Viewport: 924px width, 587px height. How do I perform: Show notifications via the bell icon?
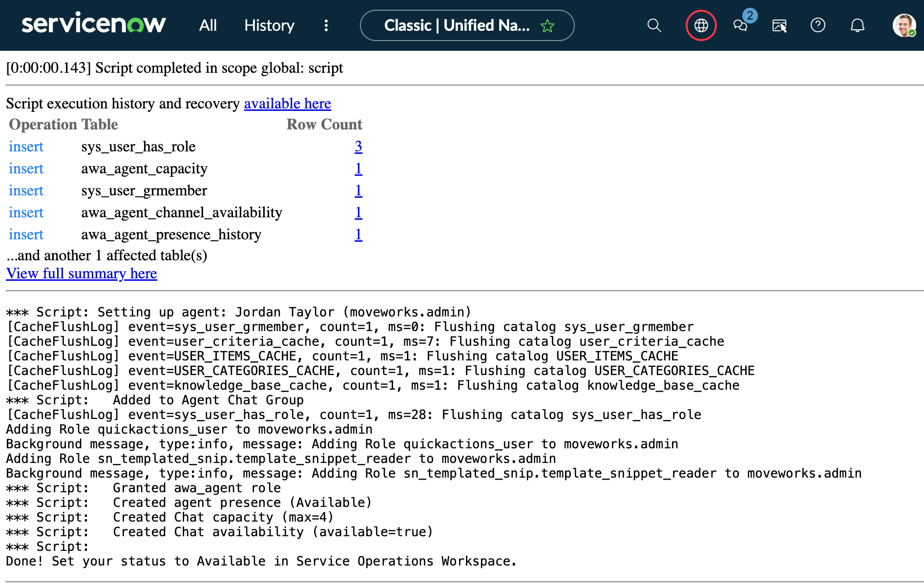pos(857,25)
